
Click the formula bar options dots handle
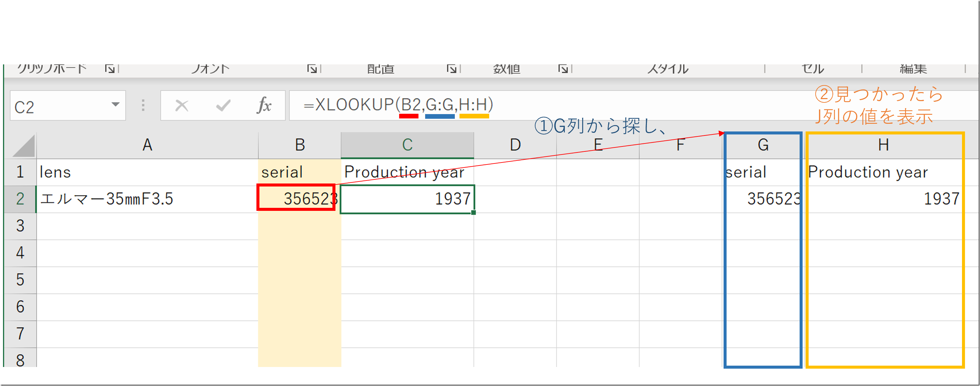point(143,105)
